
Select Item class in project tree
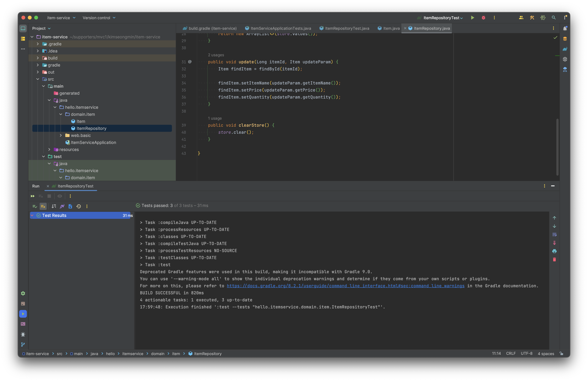click(78, 121)
